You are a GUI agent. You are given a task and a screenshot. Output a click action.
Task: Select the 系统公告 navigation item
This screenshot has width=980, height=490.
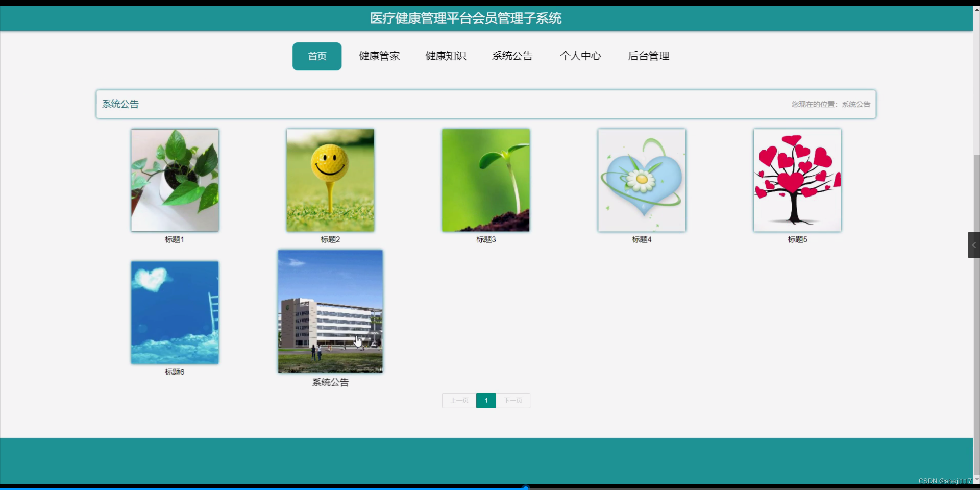[512, 56]
